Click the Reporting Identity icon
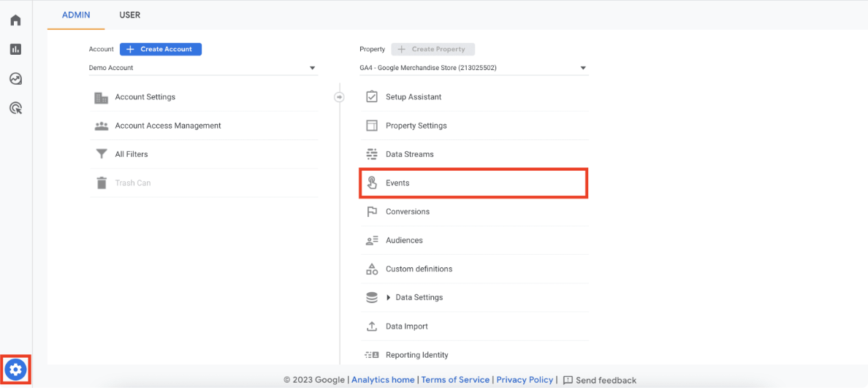This screenshot has height=390, width=868. [372, 355]
